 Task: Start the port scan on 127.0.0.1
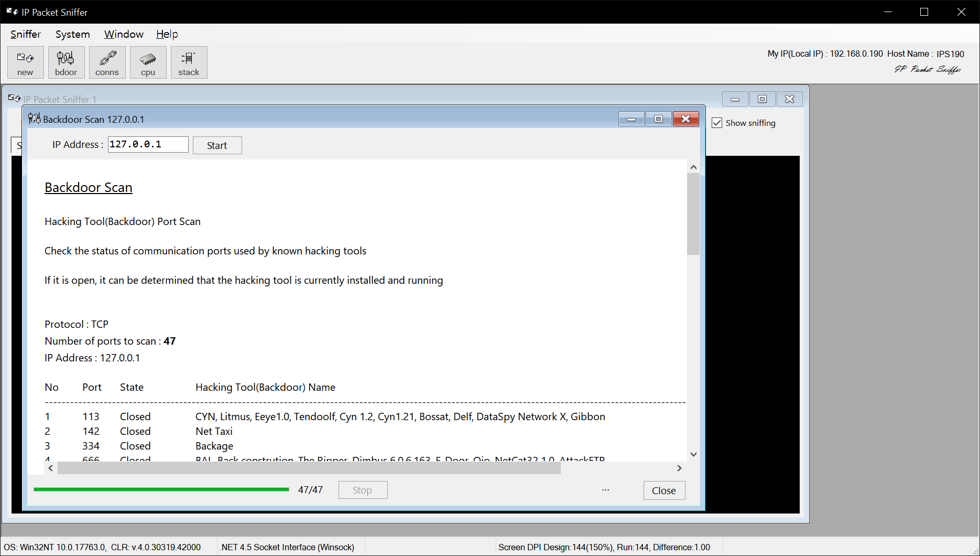pos(217,145)
